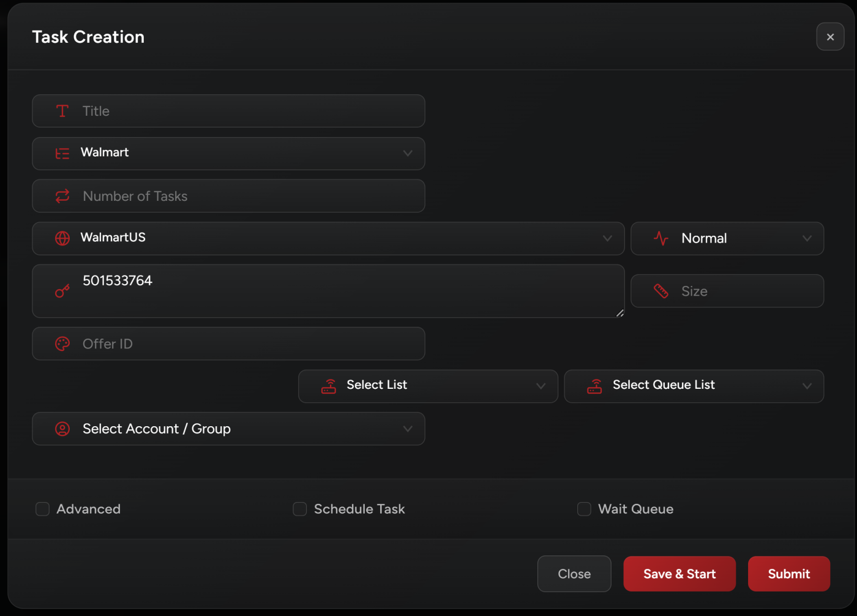Tick the Schedule Task checkbox
This screenshot has height=616, width=857.
pyautogui.click(x=300, y=509)
